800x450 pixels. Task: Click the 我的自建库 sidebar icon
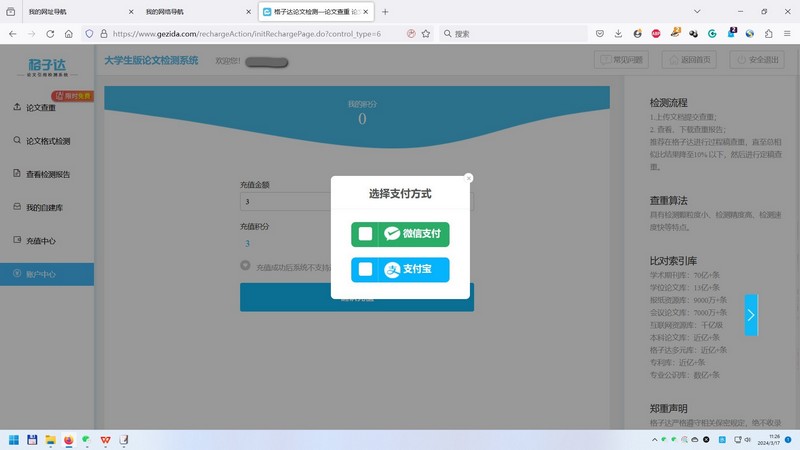[16, 207]
